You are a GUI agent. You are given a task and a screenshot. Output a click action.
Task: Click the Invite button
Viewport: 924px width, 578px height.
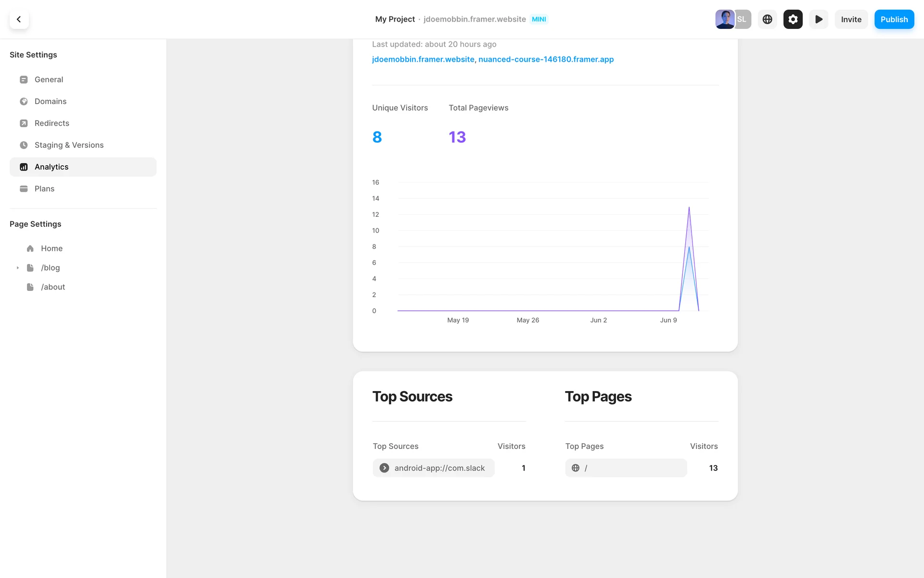coord(851,19)
